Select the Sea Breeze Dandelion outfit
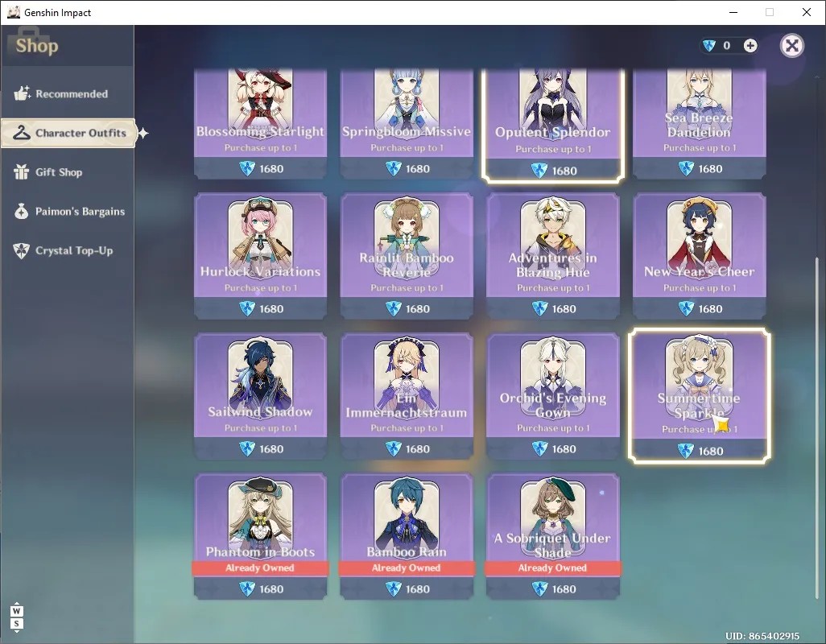The width and height of the screenshot is (826, 644). pos(699,124)
